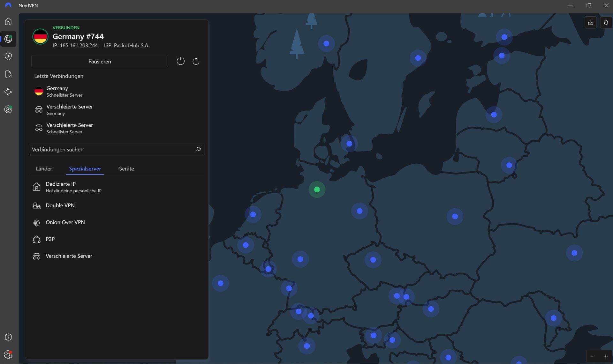The height and width of the screenshot is (364, 613).
Task: Click the Netherlands server dot on map
Action: 253,214
